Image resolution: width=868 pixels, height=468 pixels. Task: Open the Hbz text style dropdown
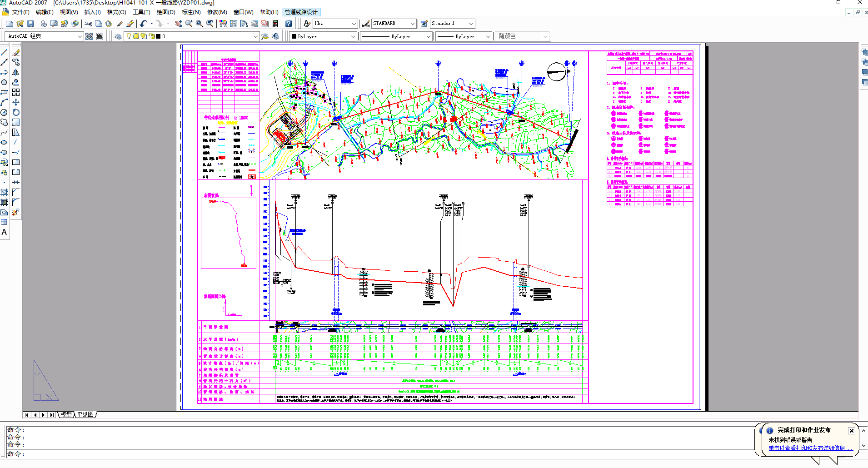[354, 24]
